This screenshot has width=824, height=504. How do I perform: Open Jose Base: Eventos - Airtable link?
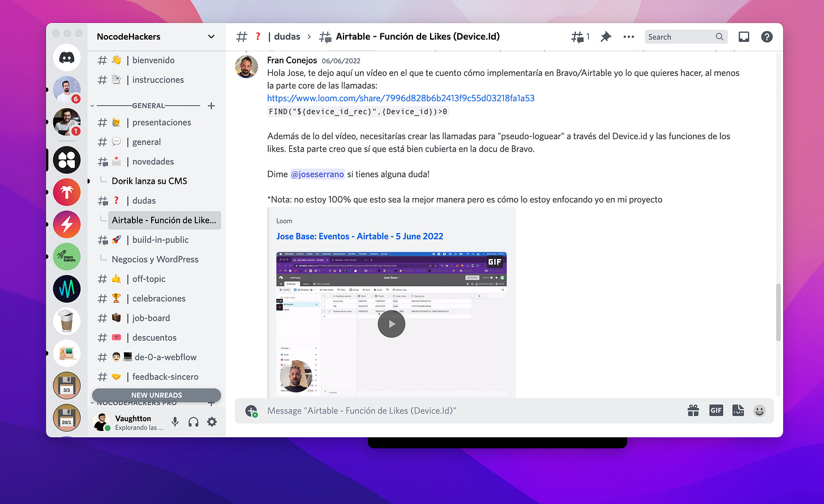click(360, 236)
